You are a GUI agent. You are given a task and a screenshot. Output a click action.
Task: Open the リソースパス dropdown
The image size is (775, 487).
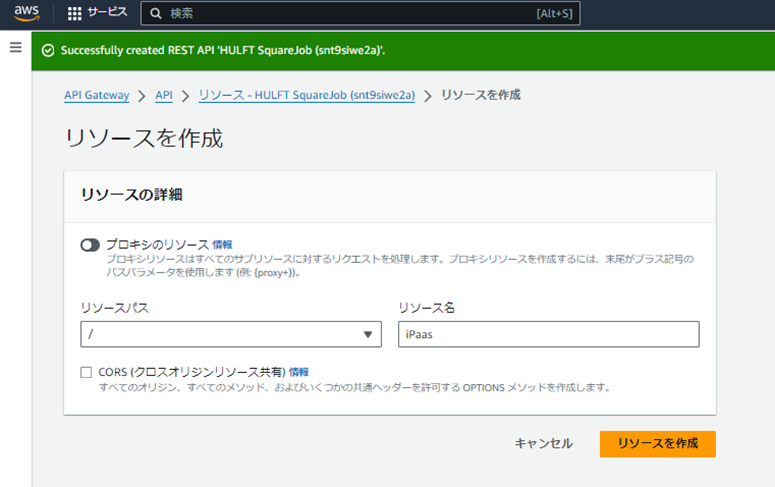click(231, 334)
